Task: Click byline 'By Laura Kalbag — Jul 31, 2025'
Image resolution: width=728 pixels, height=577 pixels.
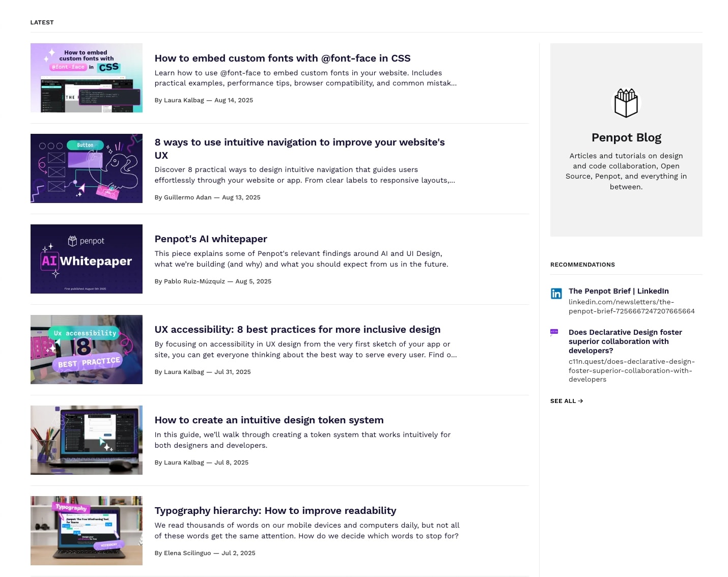Action: (203, 372)
